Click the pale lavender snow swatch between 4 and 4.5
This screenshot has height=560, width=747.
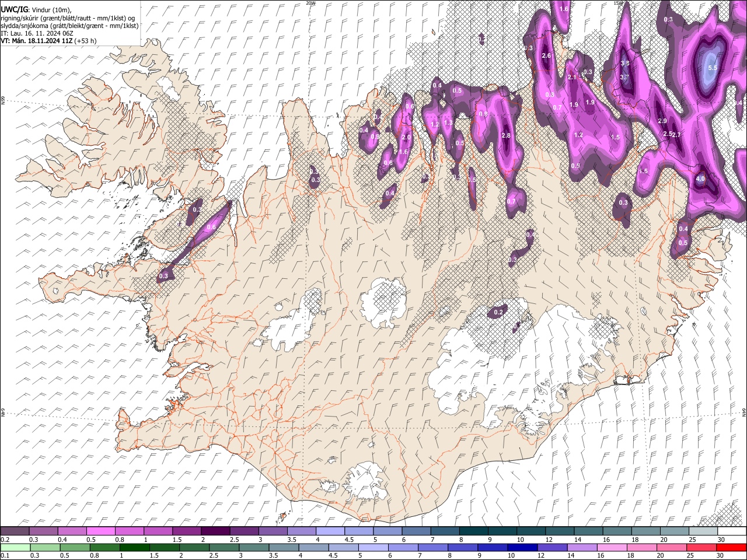(330, 531)
